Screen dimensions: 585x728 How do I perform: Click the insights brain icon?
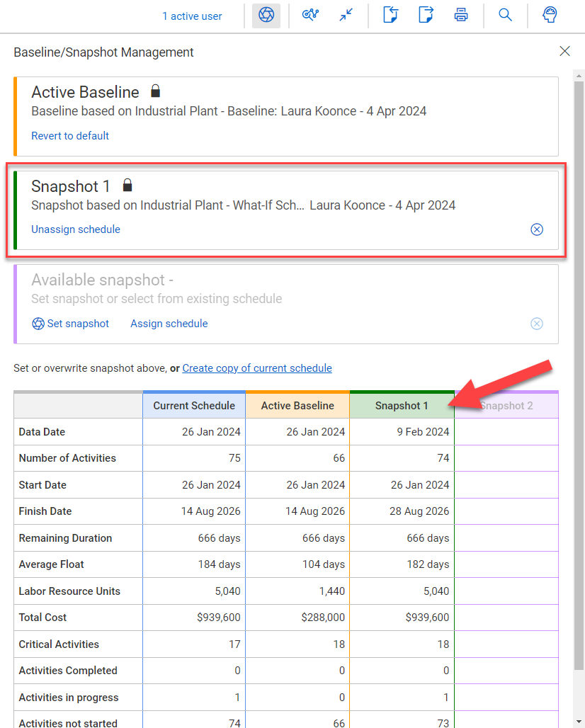[550, 15]
